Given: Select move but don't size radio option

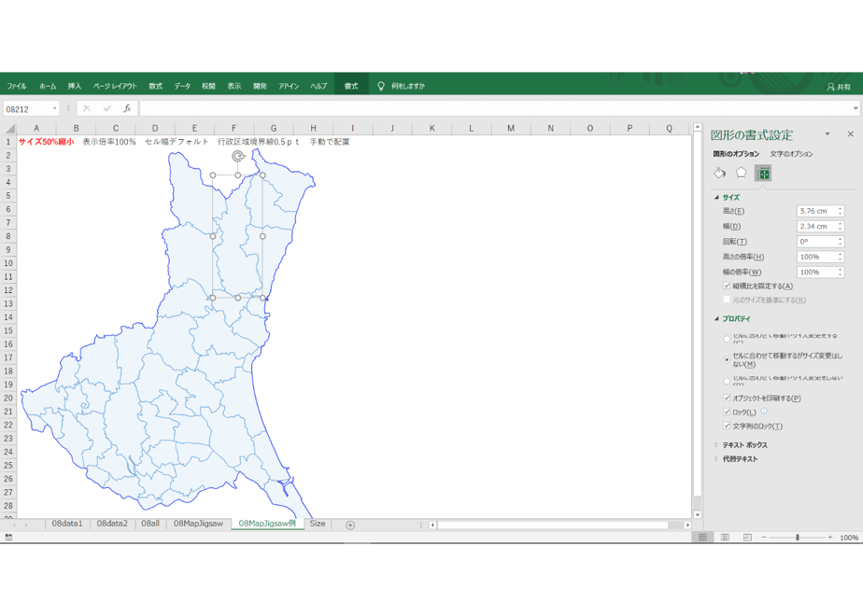Looking at the screenshot, I should click(727, 359).
